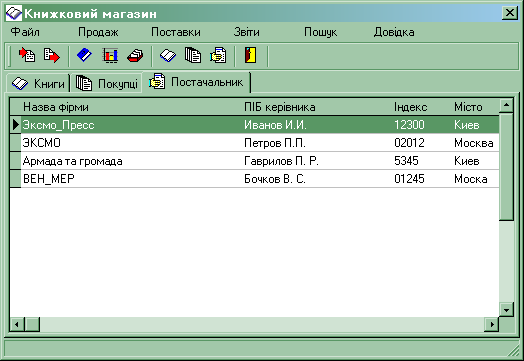This screenshot has width=524, height=361.
Task: Open the Продаж menu
Action: click(x=98, y=32)
